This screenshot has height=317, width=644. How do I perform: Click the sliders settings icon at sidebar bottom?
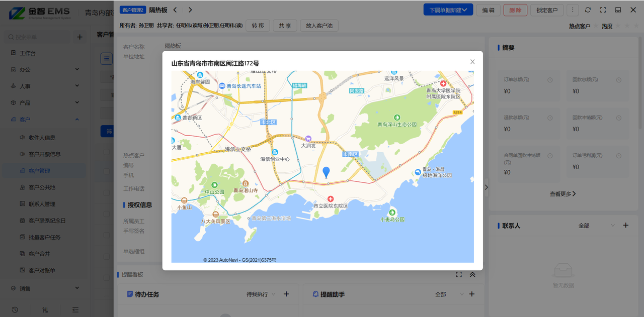coord(45,309)
